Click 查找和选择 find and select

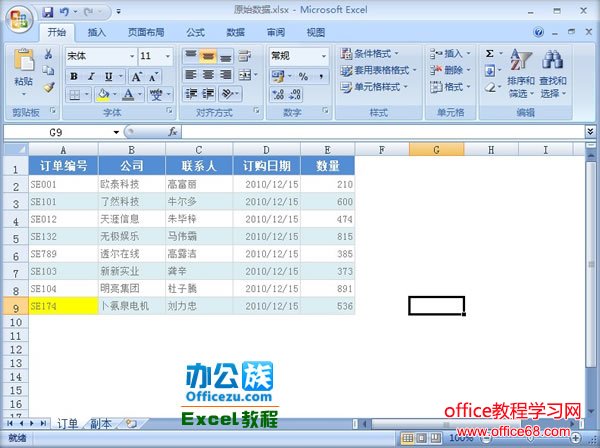[x=553, y=73]
